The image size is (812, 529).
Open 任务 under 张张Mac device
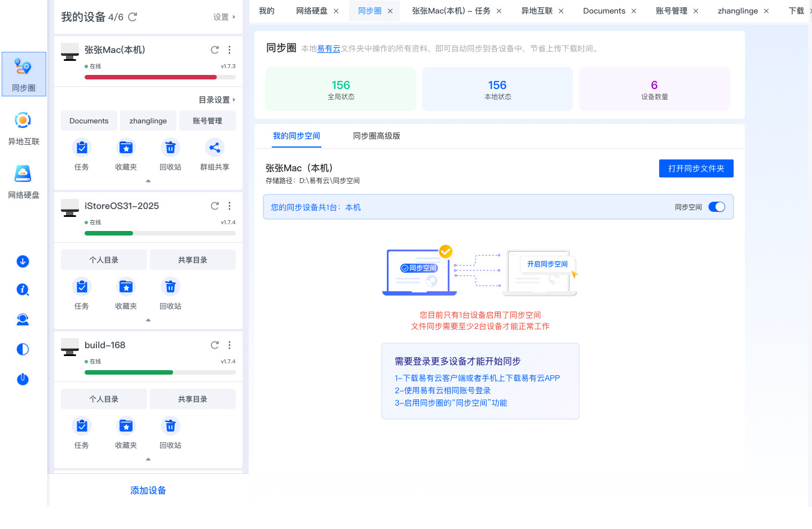pyautogui.click(x=82, y=148)
